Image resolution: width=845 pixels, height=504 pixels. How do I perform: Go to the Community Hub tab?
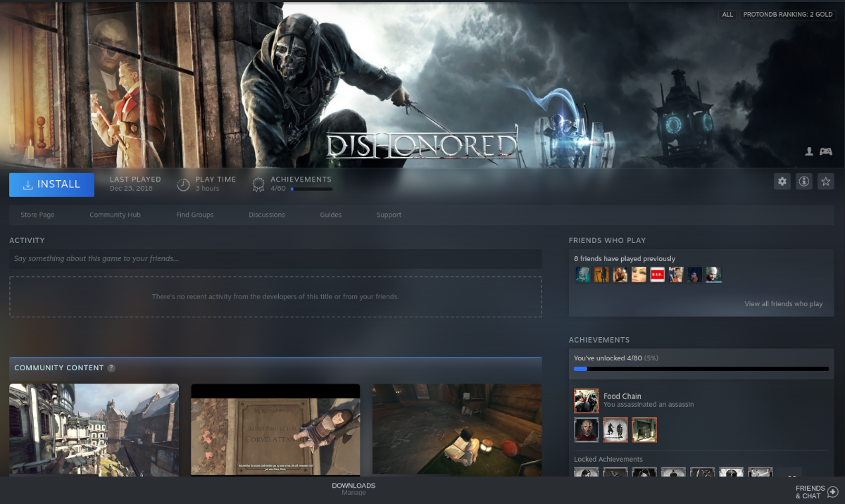[115, 215]
